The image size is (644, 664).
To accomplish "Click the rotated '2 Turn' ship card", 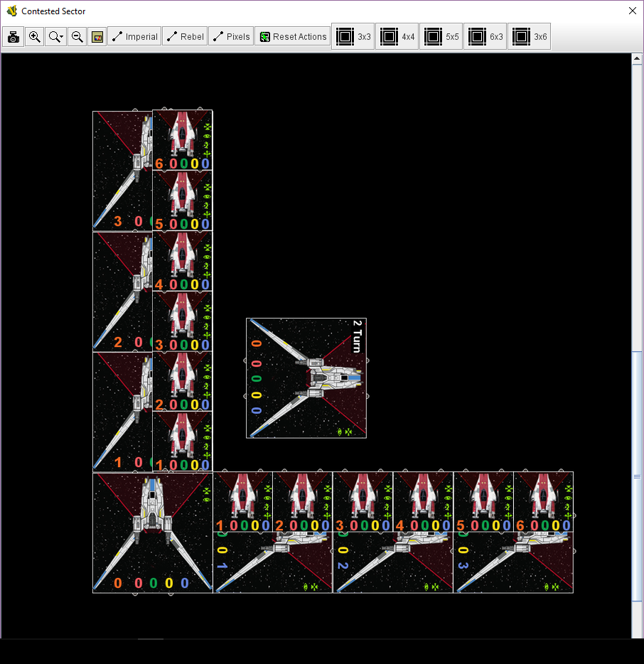I will 306,377.
